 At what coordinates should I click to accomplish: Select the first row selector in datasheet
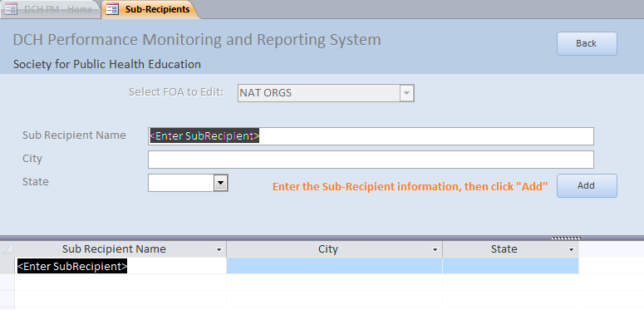point(7,266)
